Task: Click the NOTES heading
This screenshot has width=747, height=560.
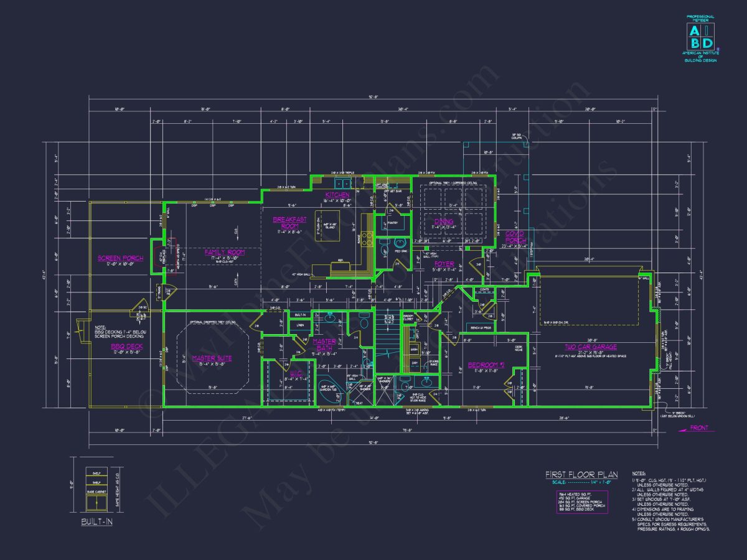Action: click(x=639, y=474)
